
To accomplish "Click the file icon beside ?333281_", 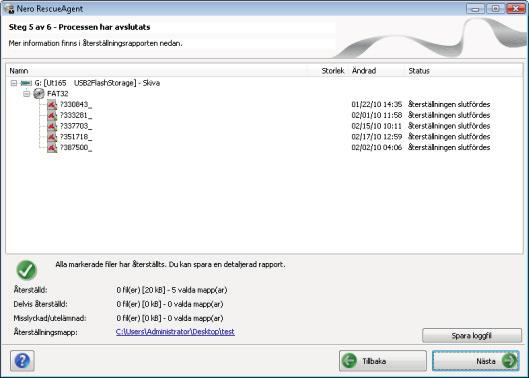I will click(52, 115).
